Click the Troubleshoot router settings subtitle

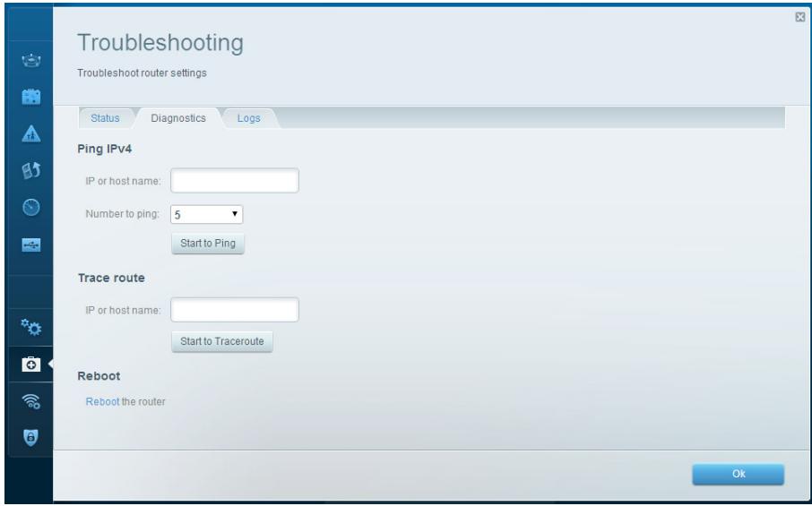142,73
